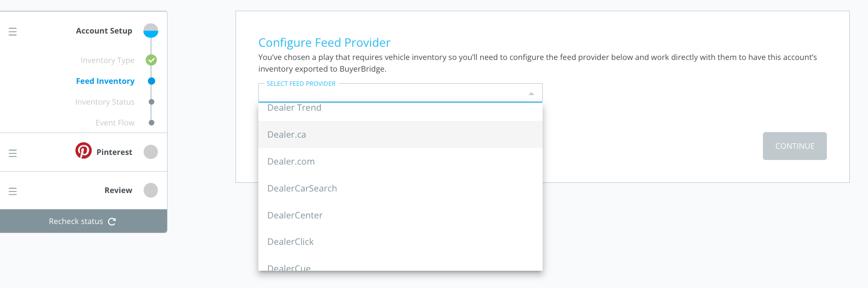The height and width of the screenshot is (288, 868).
Task: Click the Event Flow step dot
Action: point(151,122)
